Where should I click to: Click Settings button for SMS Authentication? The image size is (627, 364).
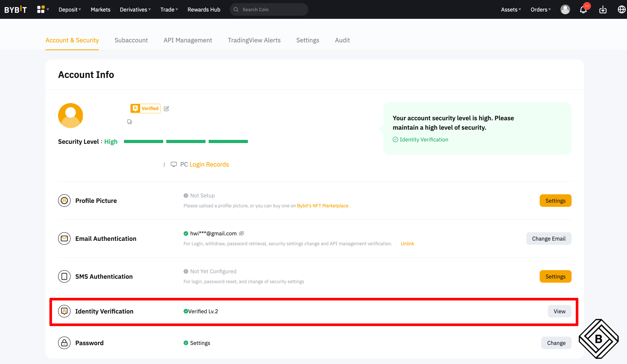(555, 276)
